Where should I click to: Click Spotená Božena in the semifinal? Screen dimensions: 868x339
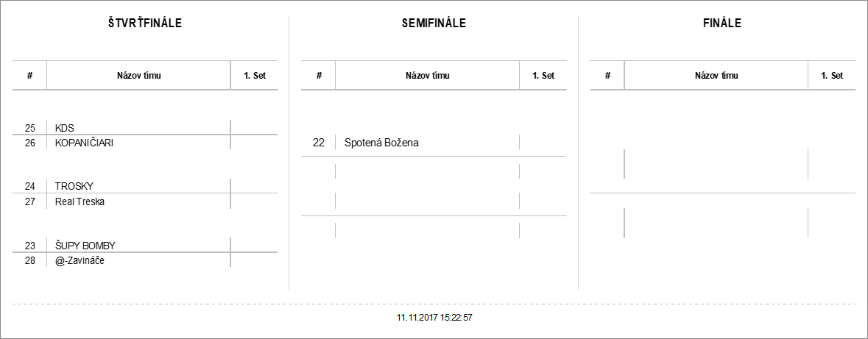point(381,143)
